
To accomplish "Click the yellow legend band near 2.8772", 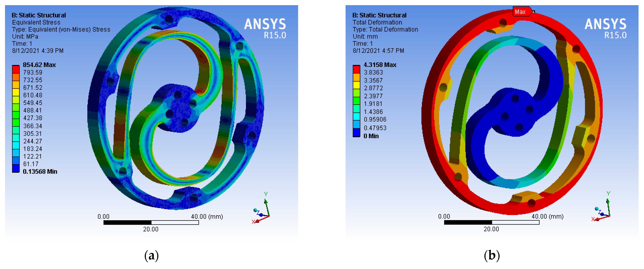I will (356, 85).
